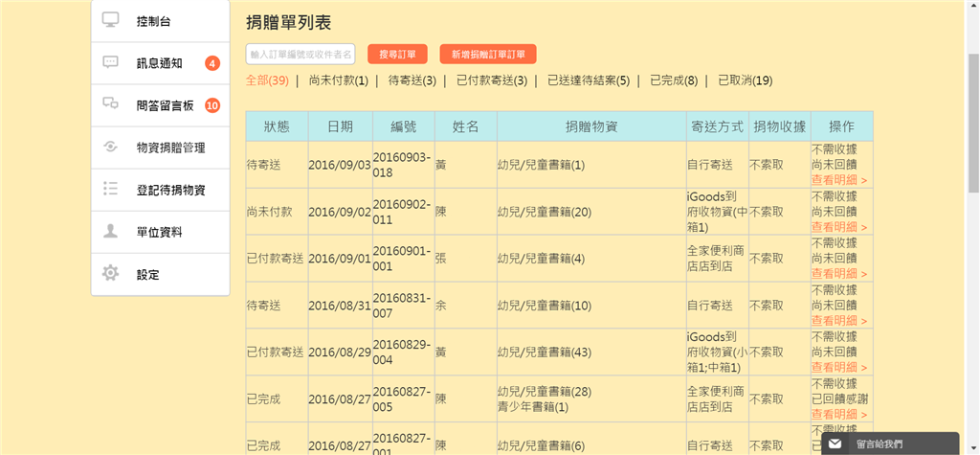The image size is (980, 455).
Task: Click the list icon beside 登記待捐物資
Action: (111, 190)
